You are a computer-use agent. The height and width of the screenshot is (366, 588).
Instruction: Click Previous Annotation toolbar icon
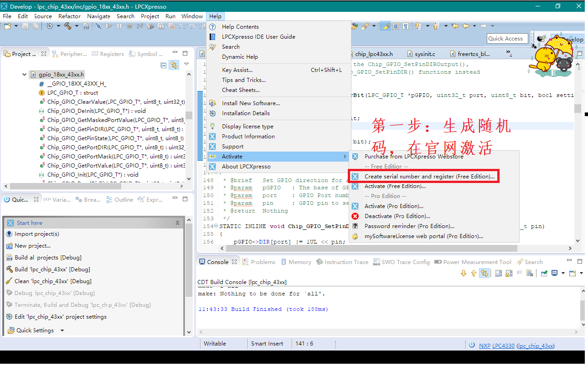[436, 26]
